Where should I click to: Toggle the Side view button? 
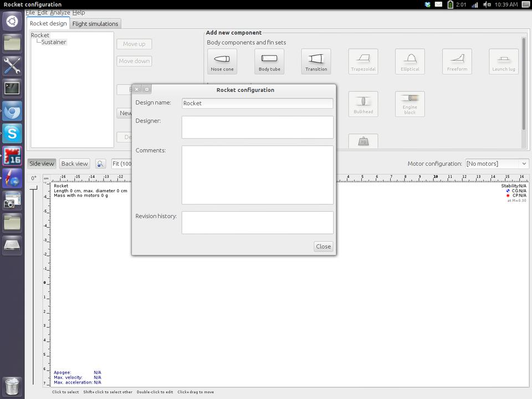(x=42, y=163)
